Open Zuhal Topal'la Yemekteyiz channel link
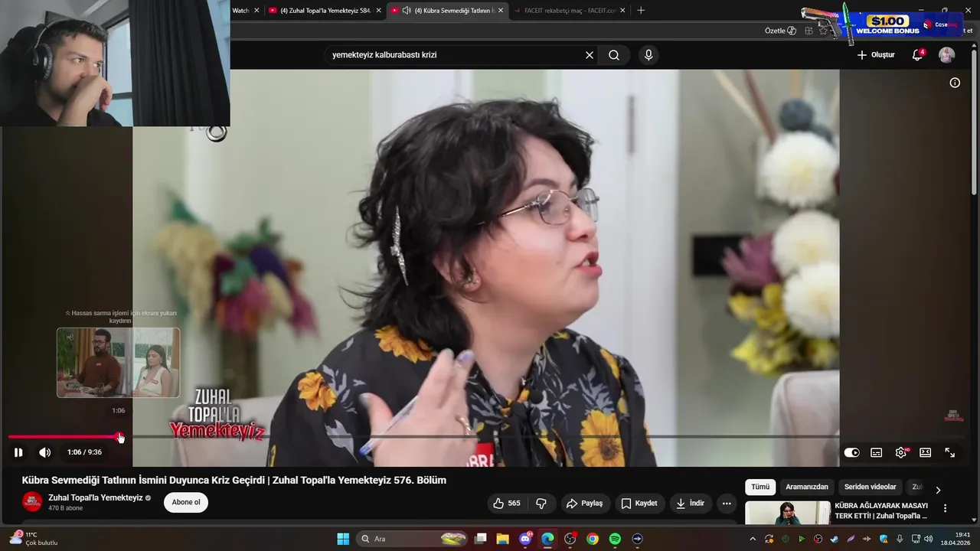The width and height of the screenshot is (980, 551). coord(96,497)
